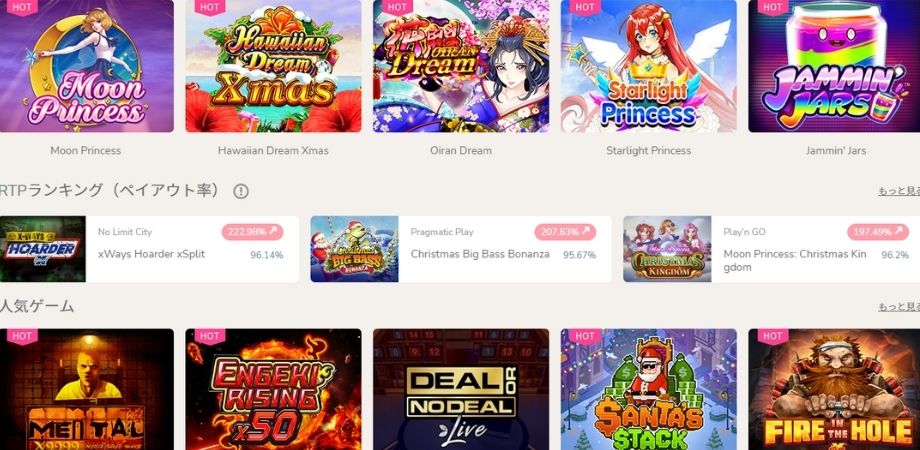Click the 222.98% trend badge

(x=252, y=232)
